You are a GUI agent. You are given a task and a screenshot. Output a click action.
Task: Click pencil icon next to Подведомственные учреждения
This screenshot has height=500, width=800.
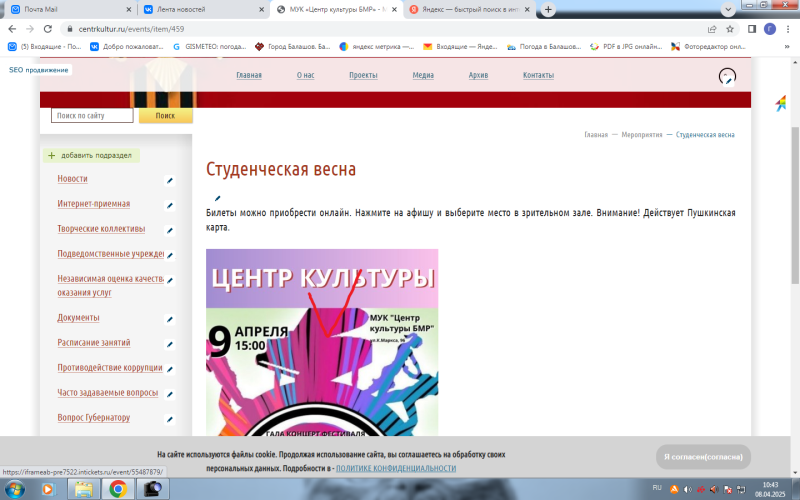[170, 255]
